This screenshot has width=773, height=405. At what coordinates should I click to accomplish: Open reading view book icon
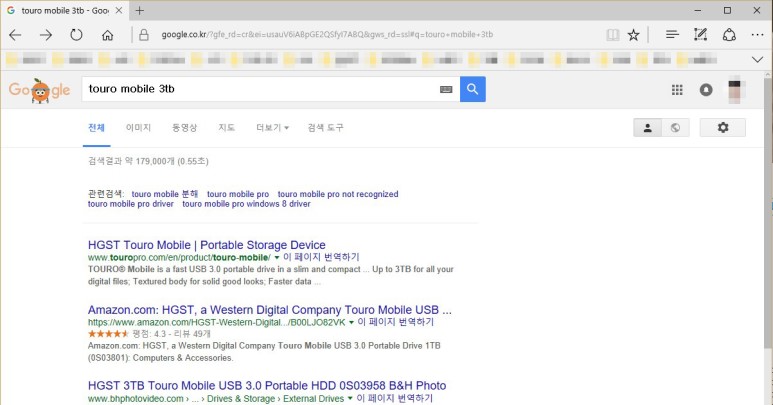(x=613, y=34)
